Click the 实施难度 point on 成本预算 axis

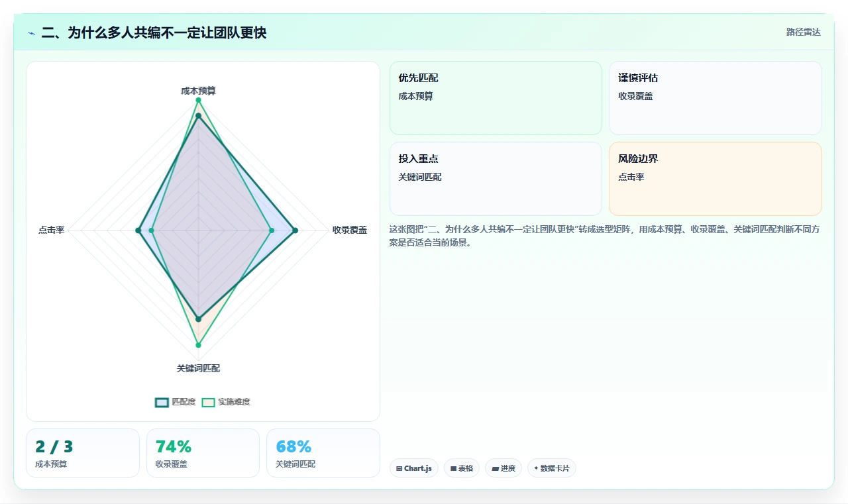click(198, 100)
